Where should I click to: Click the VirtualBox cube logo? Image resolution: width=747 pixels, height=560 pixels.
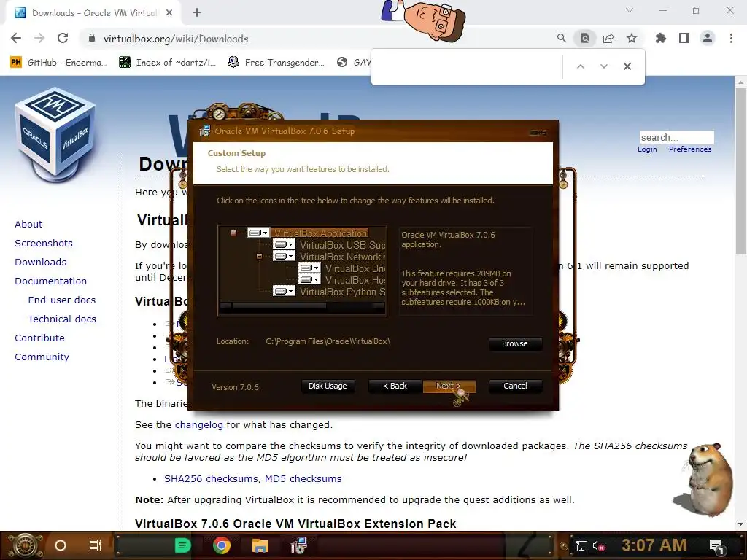pyautogui.click(x=55, y=133)
